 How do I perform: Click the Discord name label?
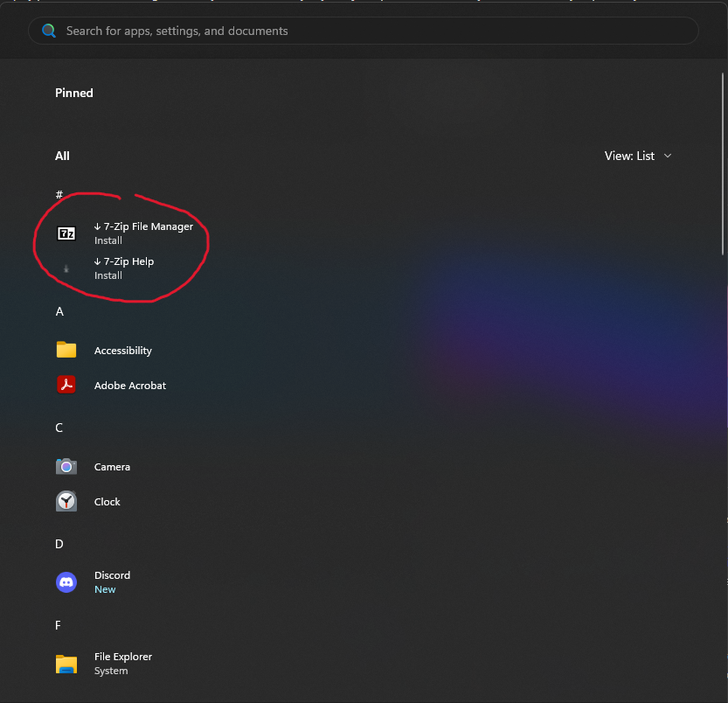click(x=113, y=575)
